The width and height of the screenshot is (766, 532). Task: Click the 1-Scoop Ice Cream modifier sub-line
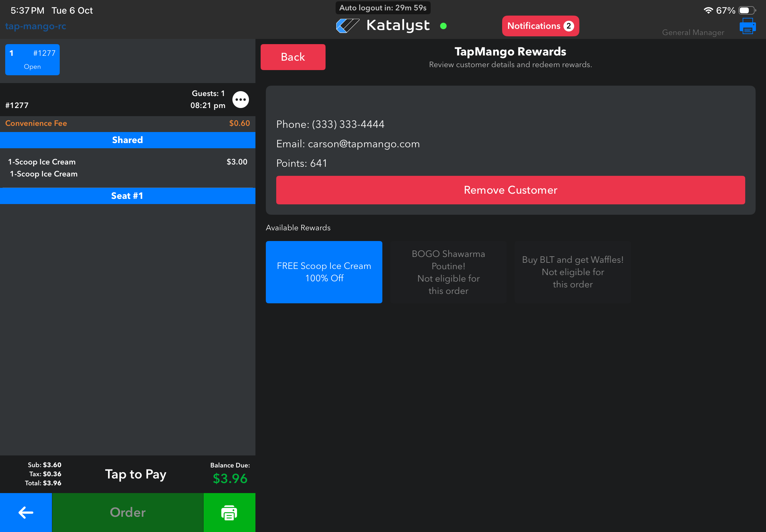tap(44, 174)
